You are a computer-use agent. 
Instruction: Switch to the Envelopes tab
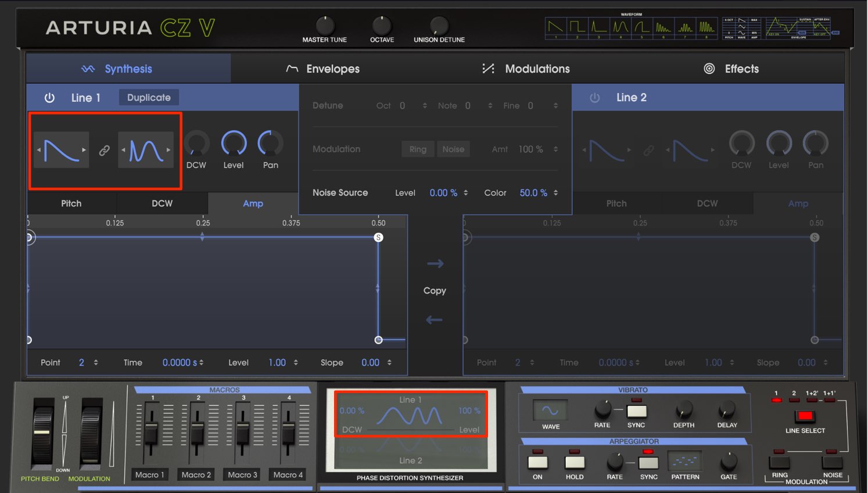pyautogui.click(x=323, y=69)
